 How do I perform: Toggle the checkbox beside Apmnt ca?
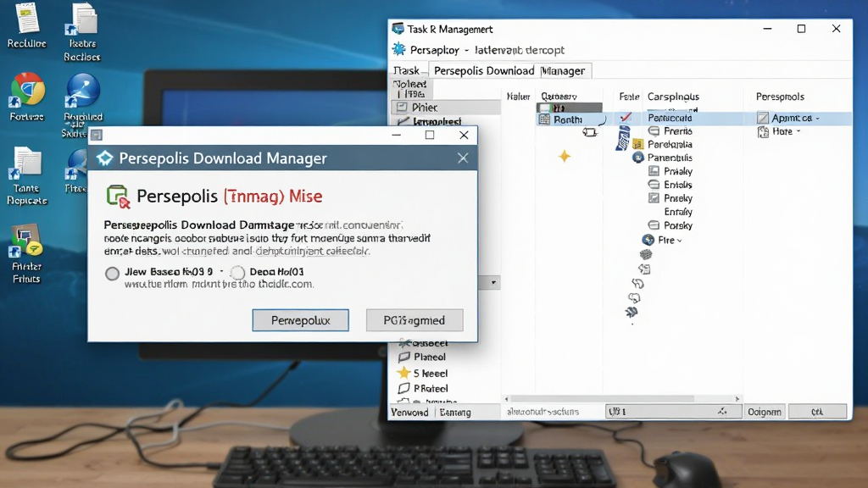(x=763, y=118)
